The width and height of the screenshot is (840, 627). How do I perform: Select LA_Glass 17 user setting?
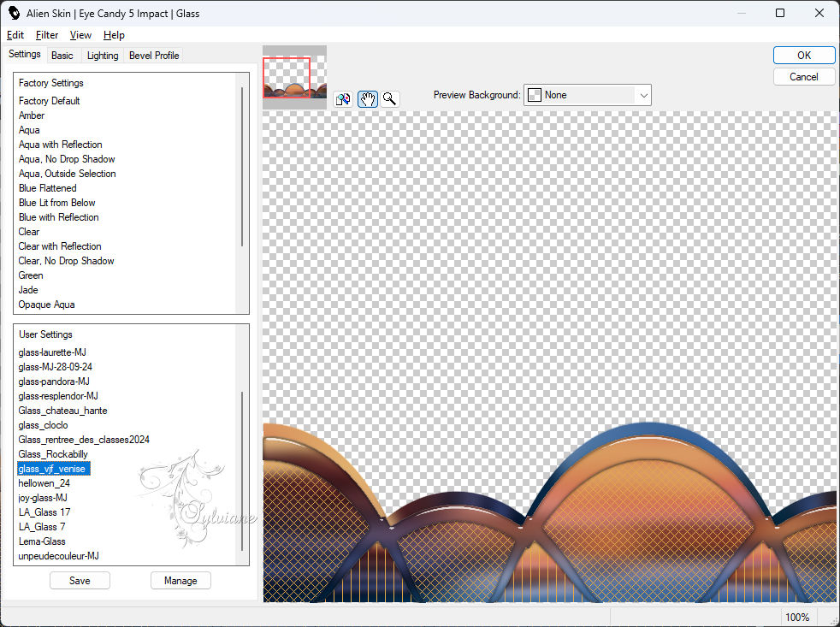(44, 512)
